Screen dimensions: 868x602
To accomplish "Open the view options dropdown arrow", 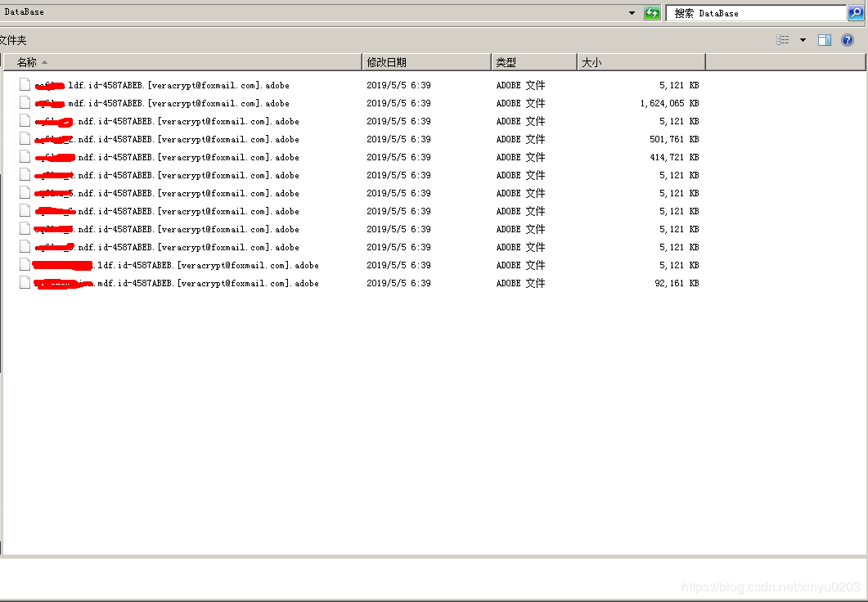I will click(x=803, y=40).
